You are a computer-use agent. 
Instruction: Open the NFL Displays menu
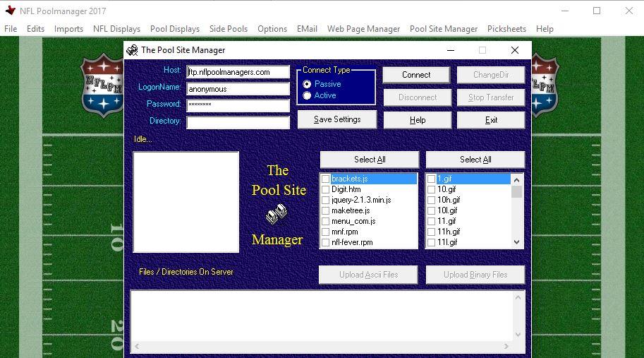pos(116,29)
